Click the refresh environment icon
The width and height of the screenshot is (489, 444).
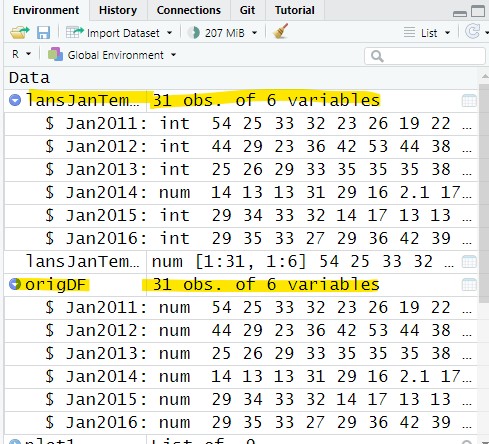pos(472,32)
